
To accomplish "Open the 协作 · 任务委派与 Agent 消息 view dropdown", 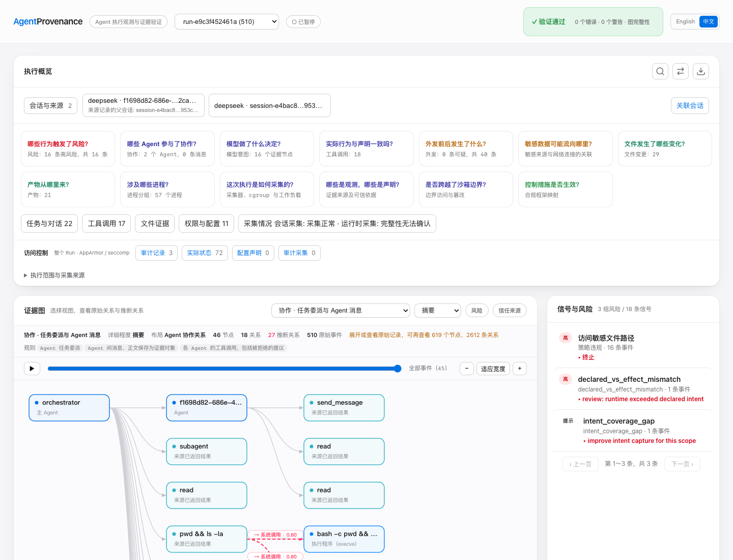I will (x=341, y=311).
